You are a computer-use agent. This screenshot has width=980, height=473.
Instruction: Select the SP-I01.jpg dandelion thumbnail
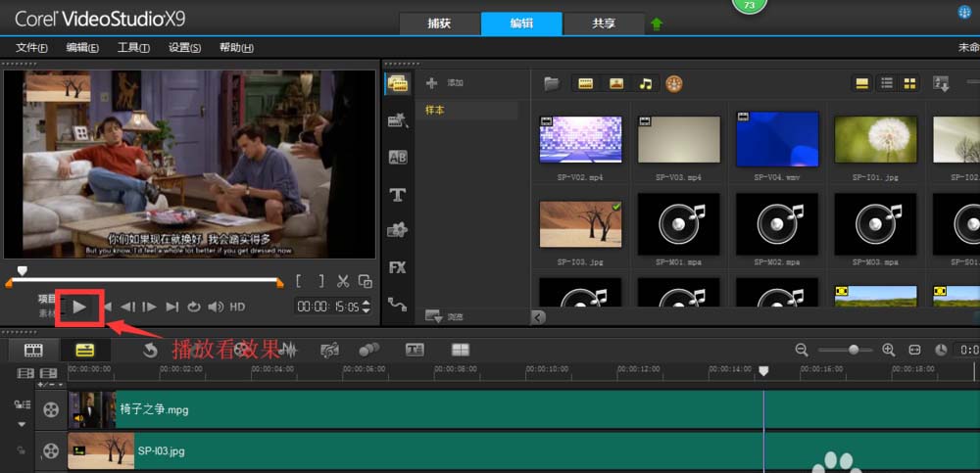(x=875, y=139)
